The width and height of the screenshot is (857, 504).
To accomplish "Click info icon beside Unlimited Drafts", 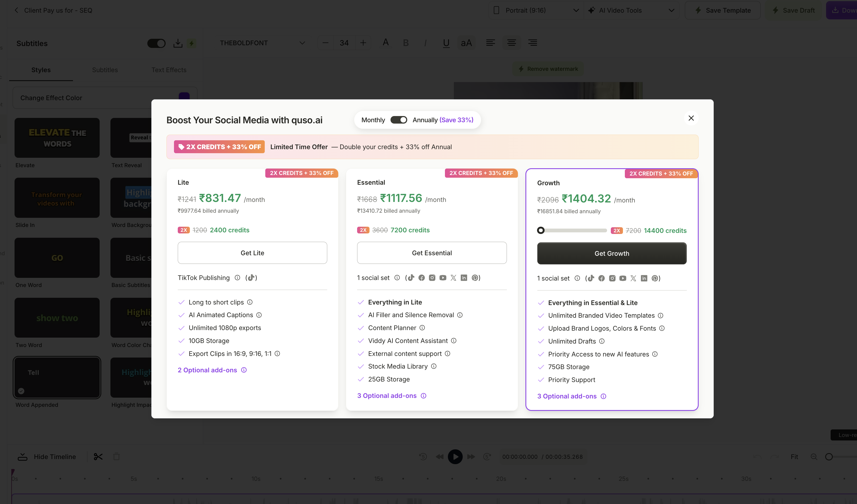I will [602, 341].
